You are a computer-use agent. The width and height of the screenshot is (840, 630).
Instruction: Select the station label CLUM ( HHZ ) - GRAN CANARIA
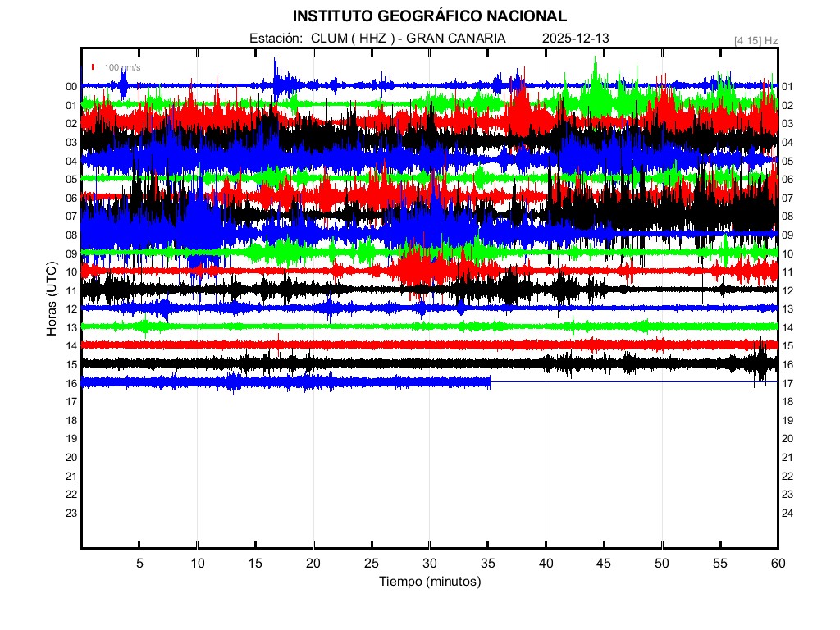coord(408,39)
